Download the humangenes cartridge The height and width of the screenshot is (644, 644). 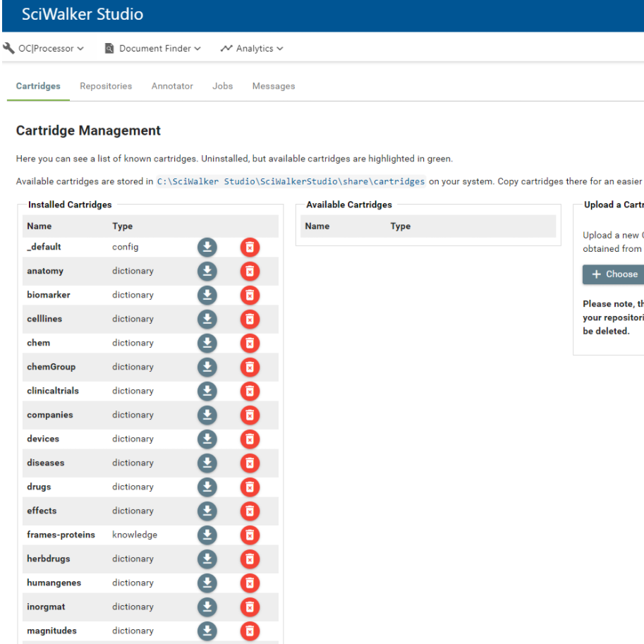(207, 583)
